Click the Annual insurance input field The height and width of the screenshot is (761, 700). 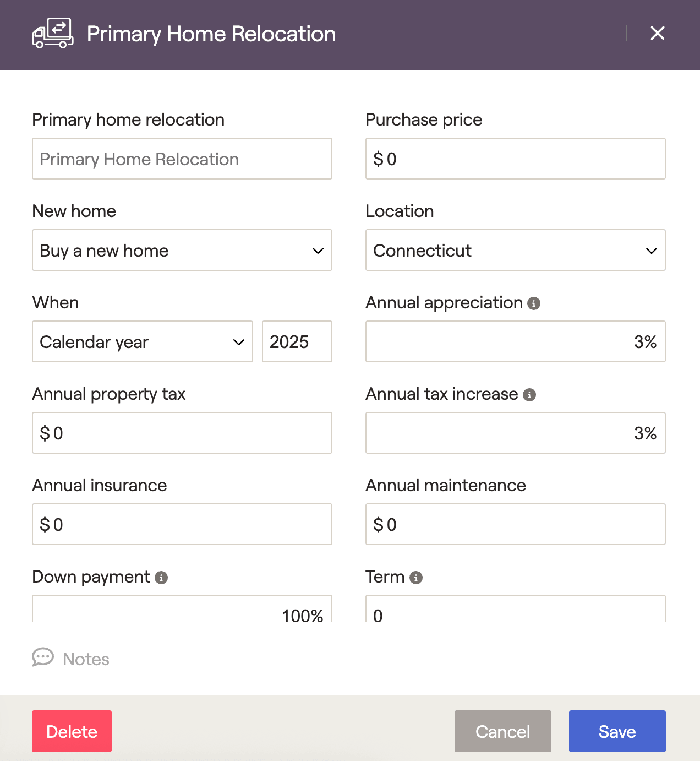click(x=182, y=525)
